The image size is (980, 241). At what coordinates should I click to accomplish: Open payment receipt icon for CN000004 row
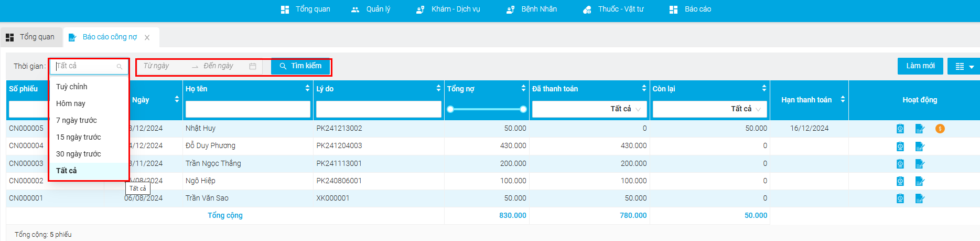tap(900, 146)
